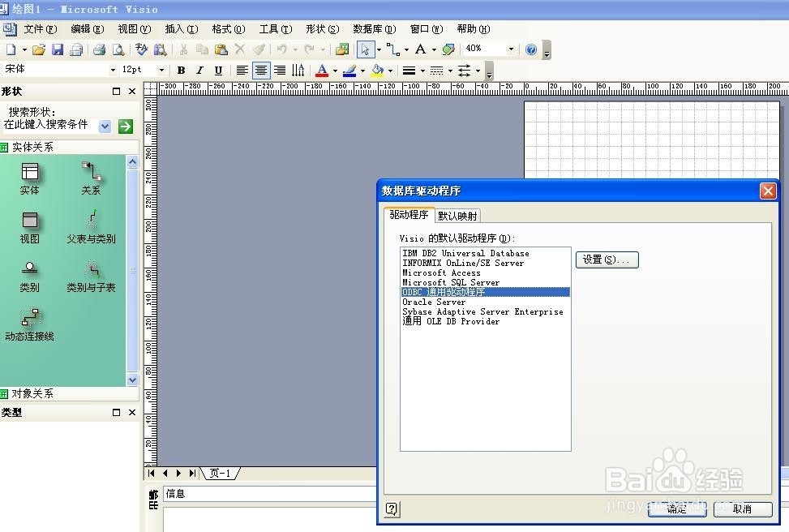
Task: Select the Text tool
Action: (420, 49)
